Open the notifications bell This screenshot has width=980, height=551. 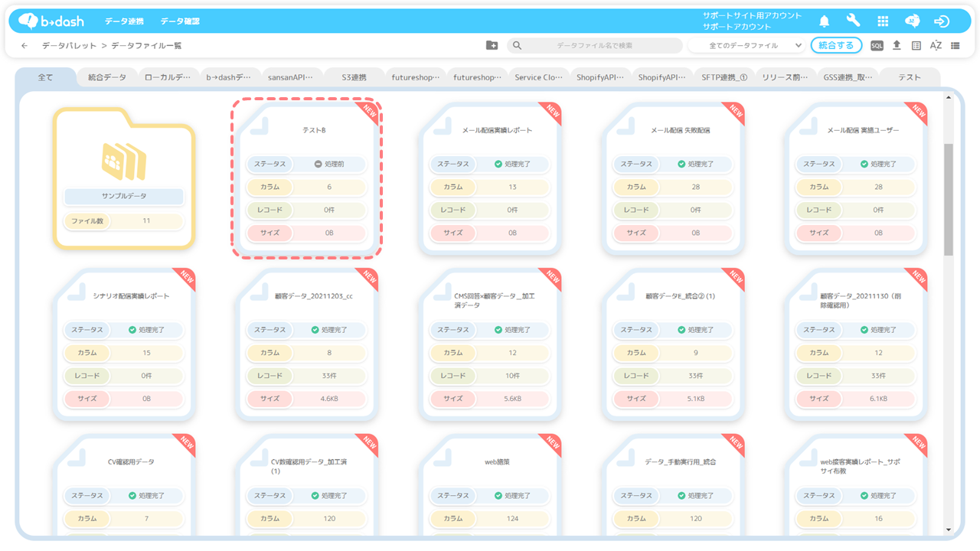pos(825,21)
